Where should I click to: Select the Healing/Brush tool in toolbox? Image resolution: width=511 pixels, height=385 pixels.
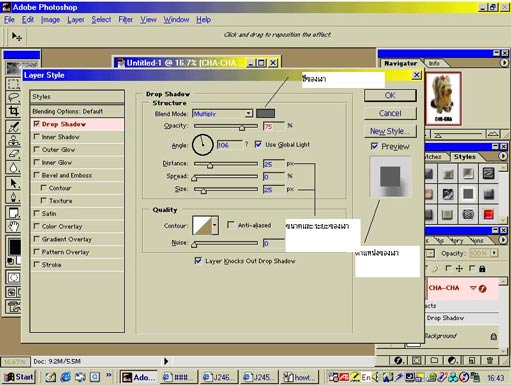[x=13, y=127]
